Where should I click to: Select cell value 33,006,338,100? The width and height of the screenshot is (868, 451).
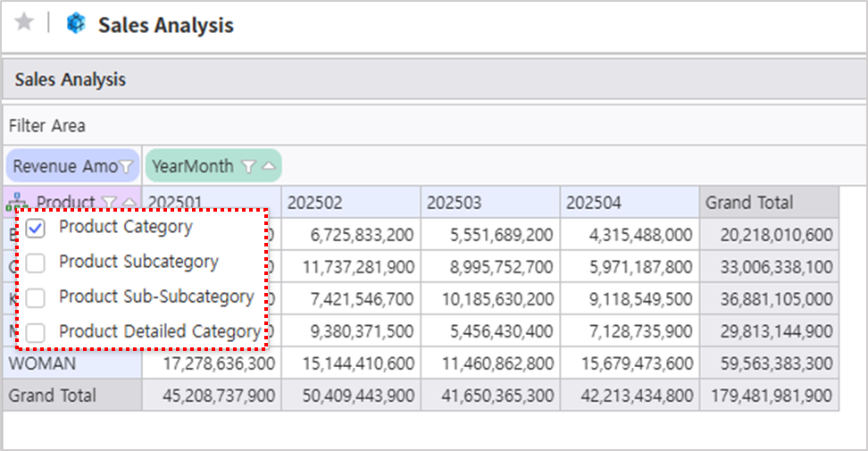click(770, 267)
